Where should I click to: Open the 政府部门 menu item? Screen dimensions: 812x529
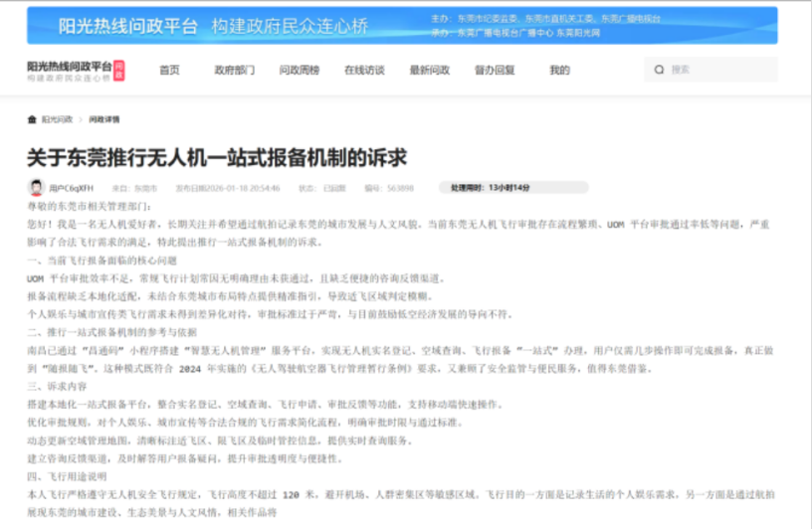(235, 70)
